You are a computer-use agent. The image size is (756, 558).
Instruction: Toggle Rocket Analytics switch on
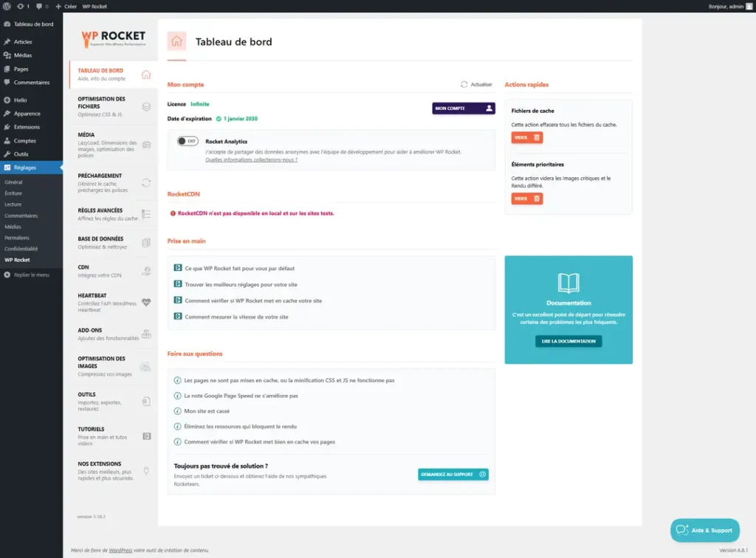[187, 141]
